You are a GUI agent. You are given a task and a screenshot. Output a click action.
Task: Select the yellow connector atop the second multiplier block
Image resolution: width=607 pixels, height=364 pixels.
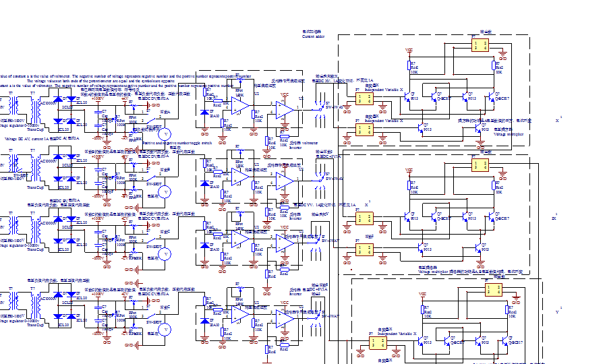point(481,166)
